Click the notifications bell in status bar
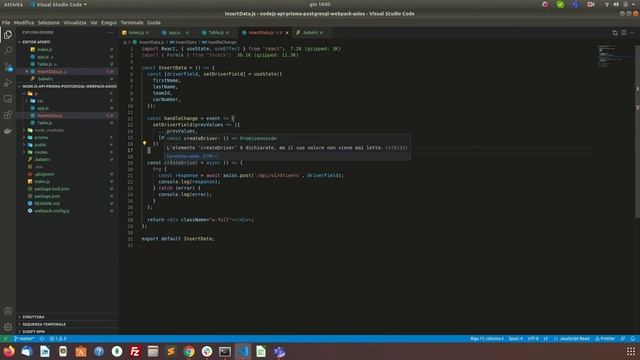The height and width of the screenshot is (360, 640). click(x=633, y=339)
